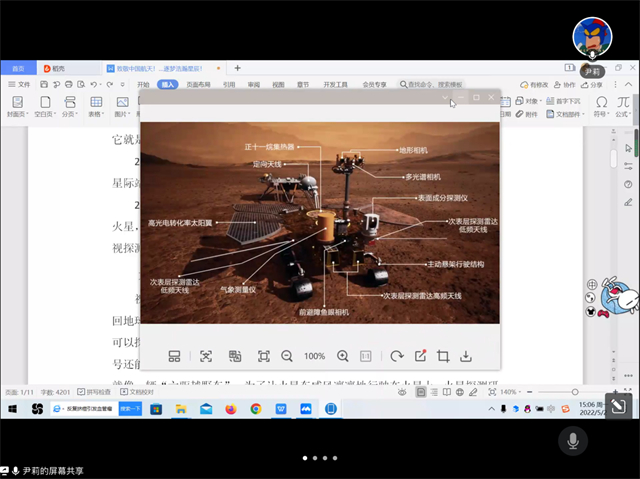Insert a page break via 分页
Viewport: 640px width, 479px height.
click(x=70, y=106)
